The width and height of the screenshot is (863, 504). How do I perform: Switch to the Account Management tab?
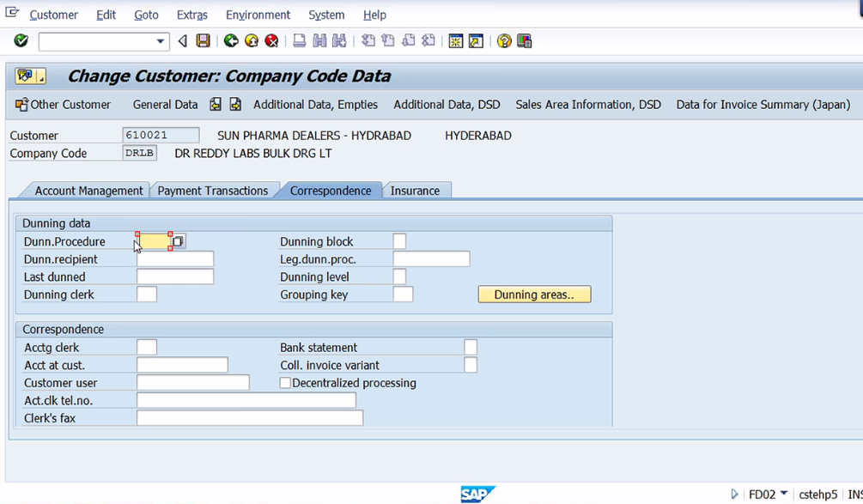88,191
